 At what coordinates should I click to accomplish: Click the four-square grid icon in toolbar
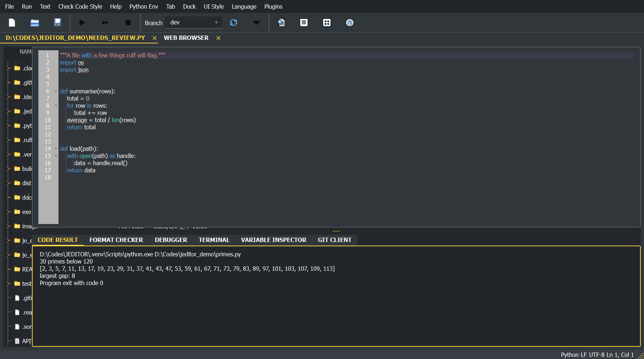pyautogui.click(x=327, y=23)
